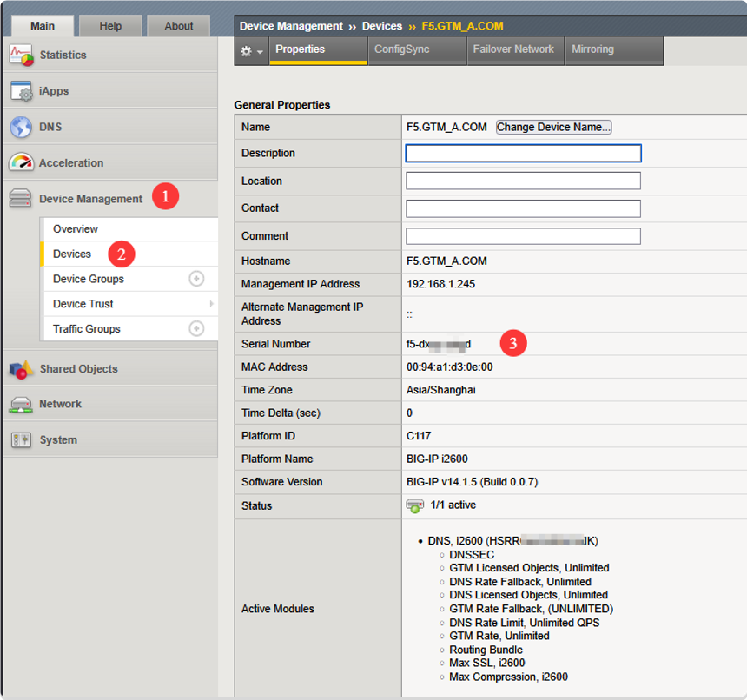This screenshot has height=700, width=747.
Task: Switch to the Main tab
Action: point(43,26)
